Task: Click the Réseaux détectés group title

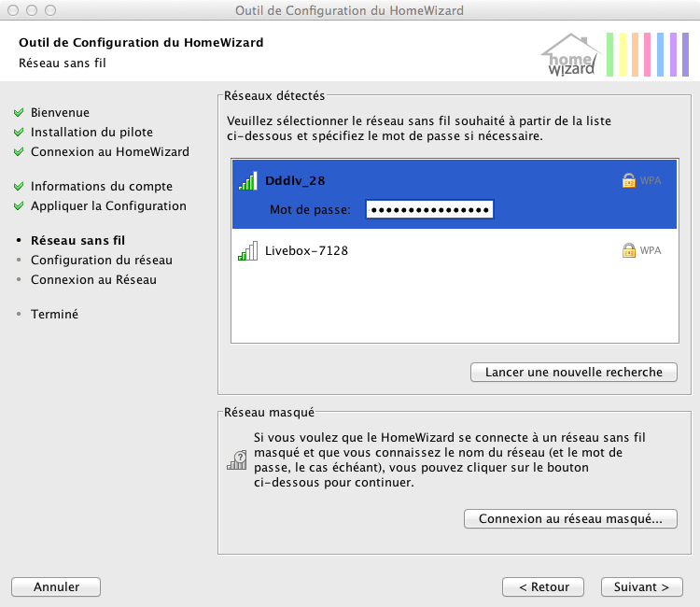Action: click(274, 95)
